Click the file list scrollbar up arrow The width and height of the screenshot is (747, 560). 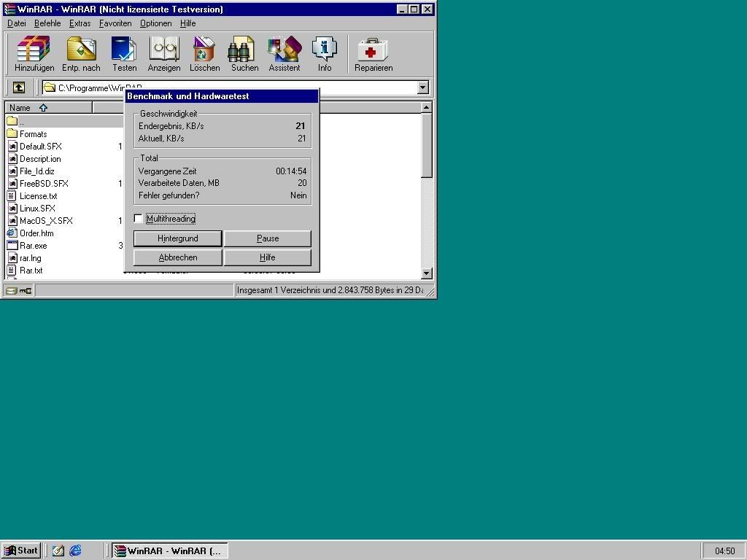(426, 107)
